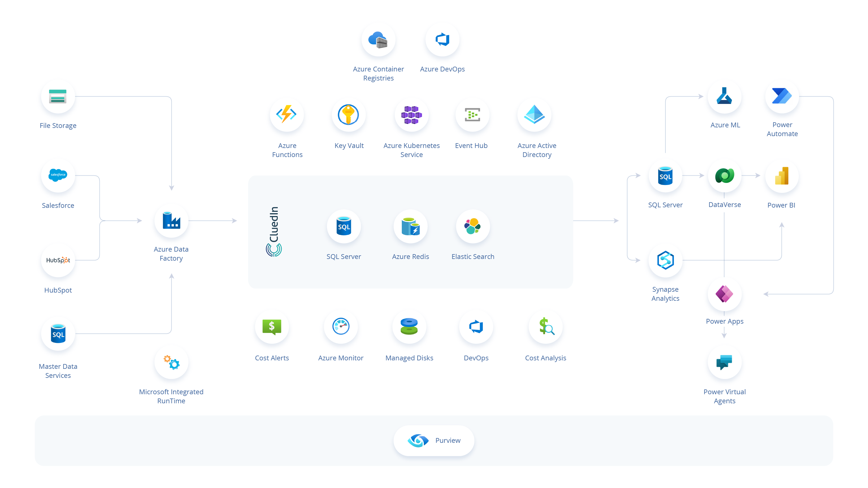Click the Power Automate icon

782,96
